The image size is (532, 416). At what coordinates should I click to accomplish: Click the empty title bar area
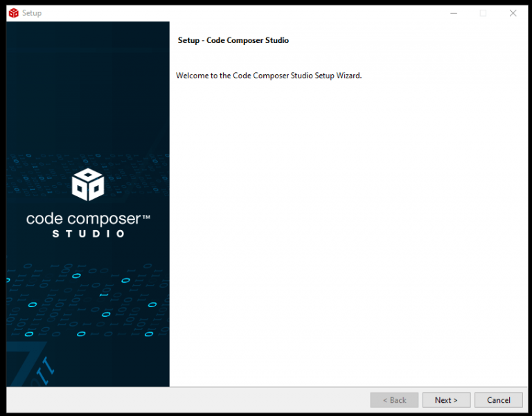tap(242, 13)
